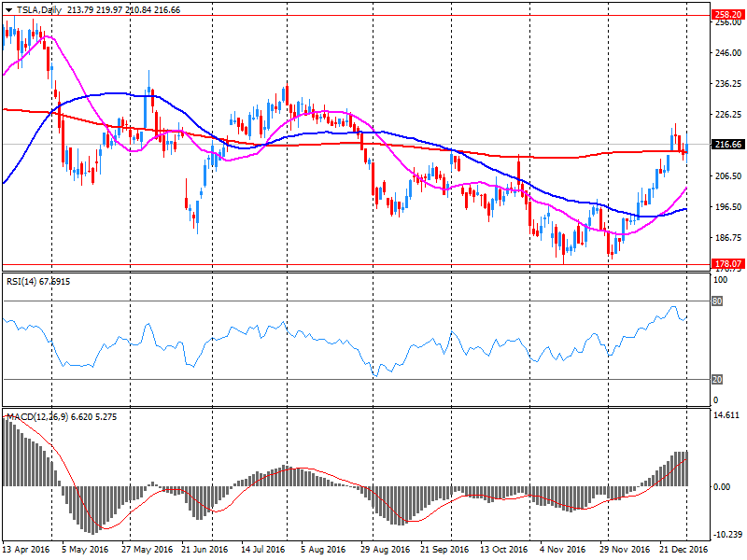This screenshot has width=747, height=560.
Task: Click the 196.50 price scale label
Action: (727, 206)
